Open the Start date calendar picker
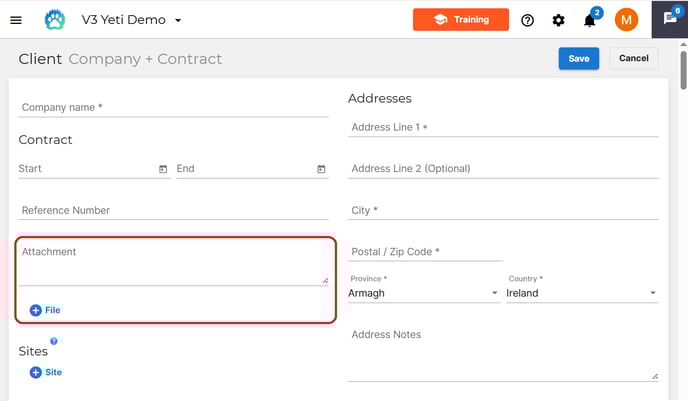This screenshot has width=688, height=401. [163, 169]
